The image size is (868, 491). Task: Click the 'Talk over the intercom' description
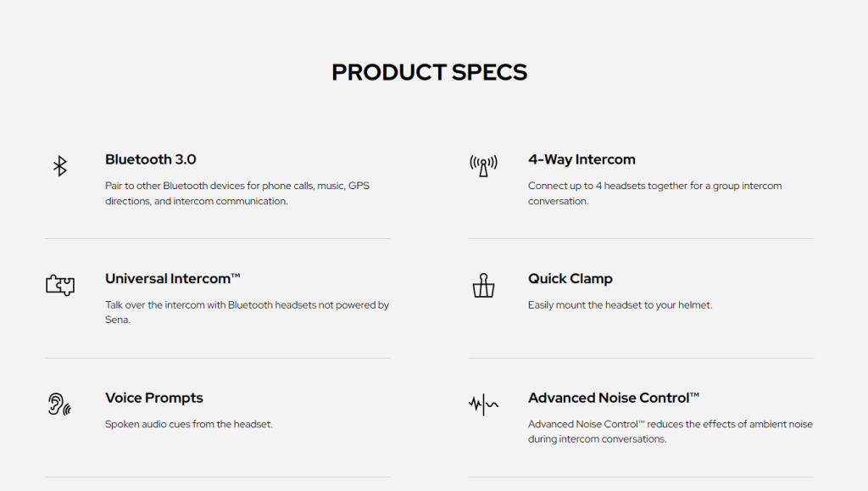click(247, 312)
